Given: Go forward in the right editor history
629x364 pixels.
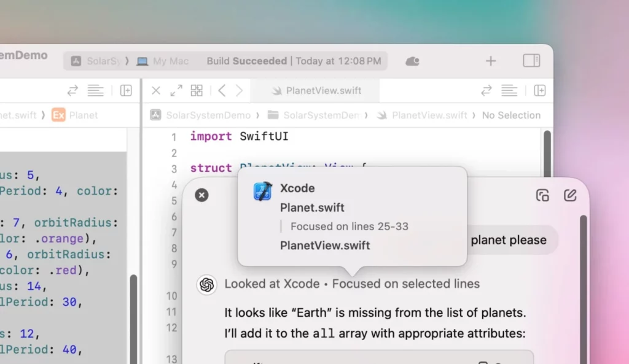Looking at the screenshot, I should [x=239, y=91].
